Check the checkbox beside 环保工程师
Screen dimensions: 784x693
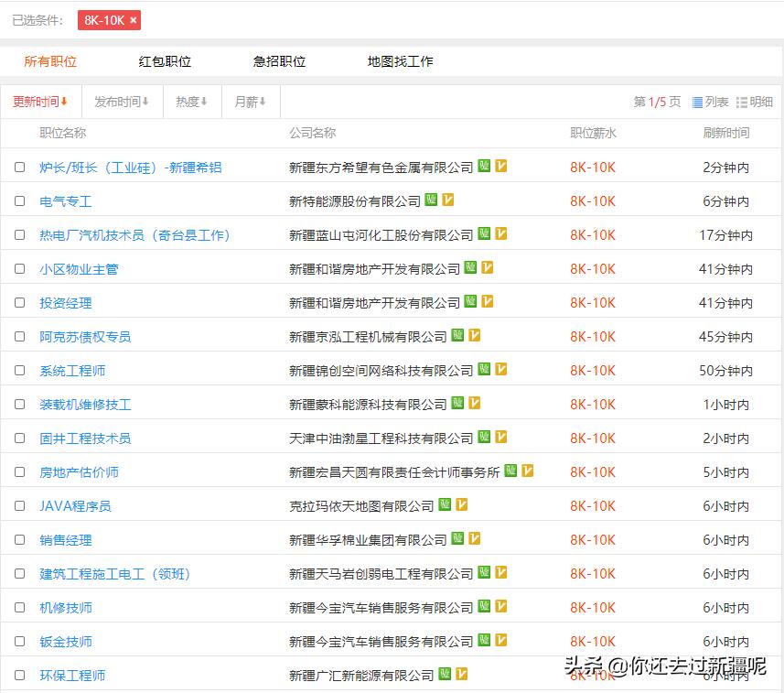click(x=19, y=675)
